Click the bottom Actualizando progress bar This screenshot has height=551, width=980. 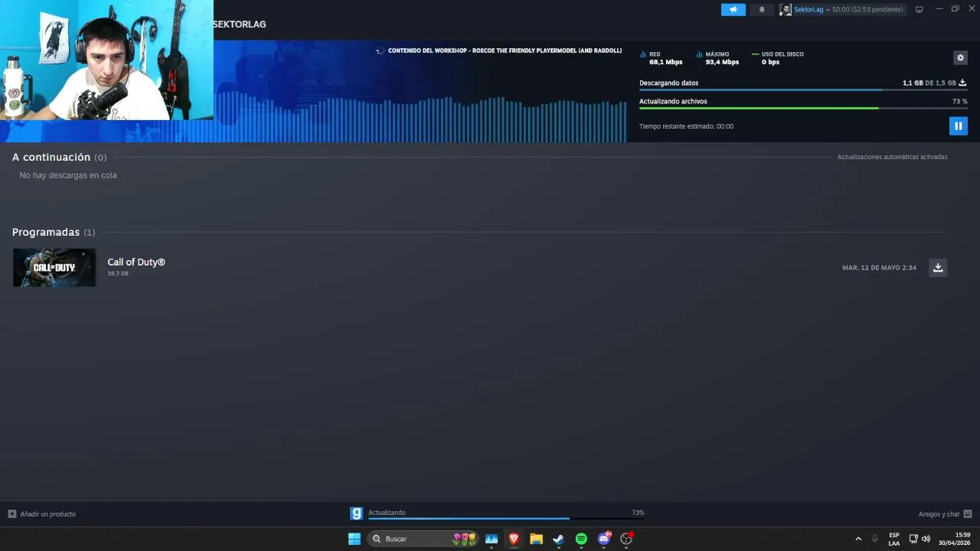tap(506, 519)
